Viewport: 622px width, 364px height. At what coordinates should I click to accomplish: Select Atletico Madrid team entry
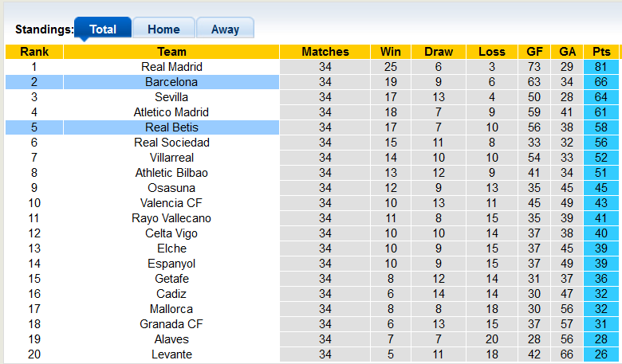pos(171,112)
